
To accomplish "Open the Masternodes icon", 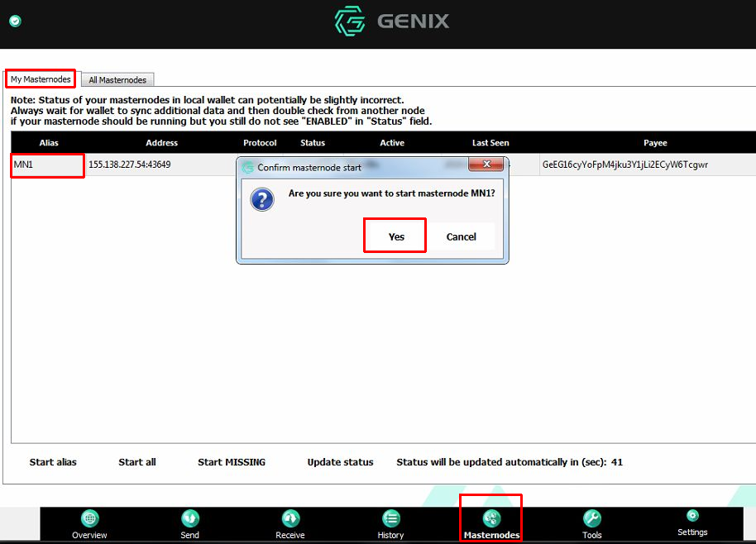I will (x=491, y=519).
